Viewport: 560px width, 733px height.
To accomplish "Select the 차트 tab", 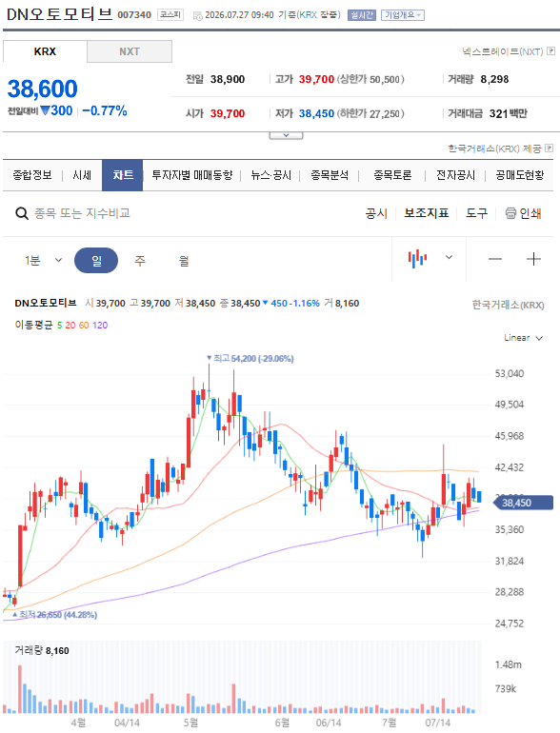I will coord(123,175).
